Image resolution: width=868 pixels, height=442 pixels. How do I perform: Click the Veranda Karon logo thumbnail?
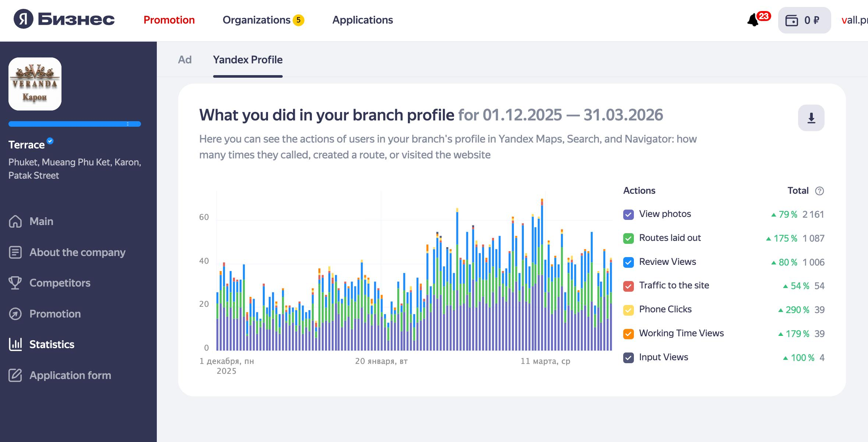[35, 84]
